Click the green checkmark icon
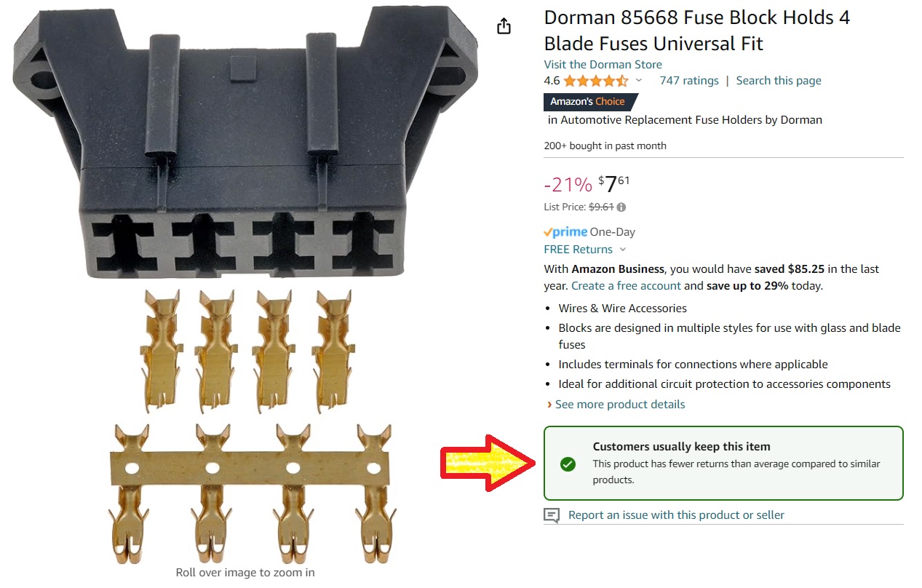The width and height of the screenshot is (922, 588). pyautogui.click(x=568, y=464)
